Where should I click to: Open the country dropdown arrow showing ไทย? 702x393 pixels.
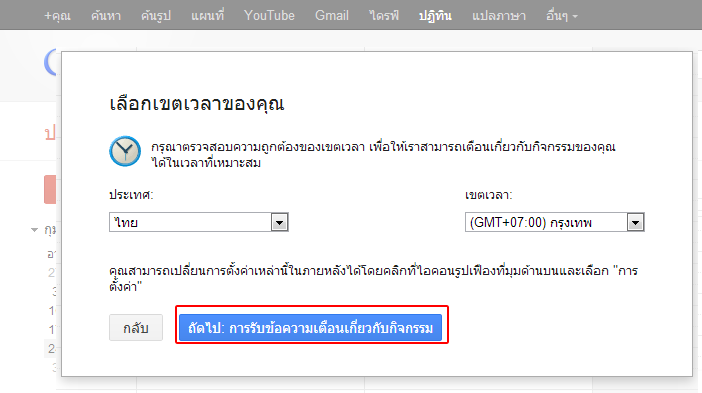(x=279, y=222)
